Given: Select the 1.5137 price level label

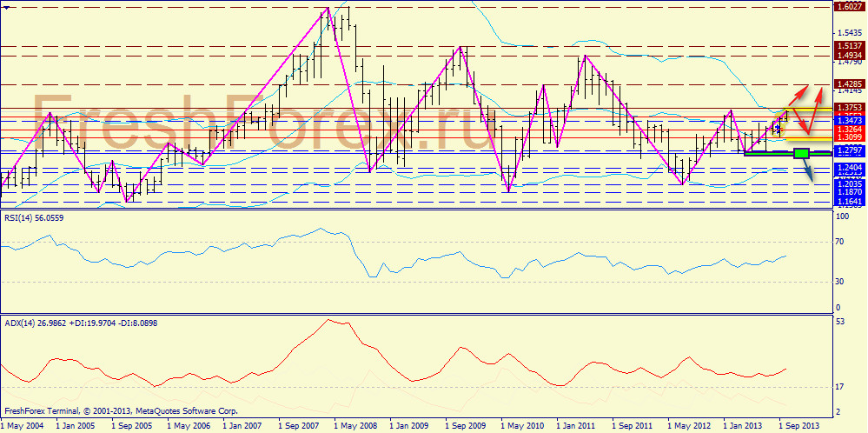Looking at the screenshot, I should (x=847, y=46).
